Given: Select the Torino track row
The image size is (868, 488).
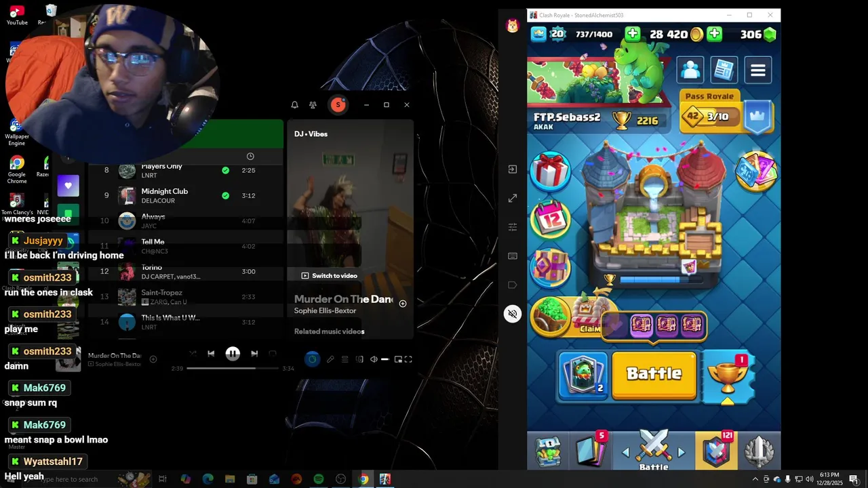Looking at the screenshot, I should [185, 272].
